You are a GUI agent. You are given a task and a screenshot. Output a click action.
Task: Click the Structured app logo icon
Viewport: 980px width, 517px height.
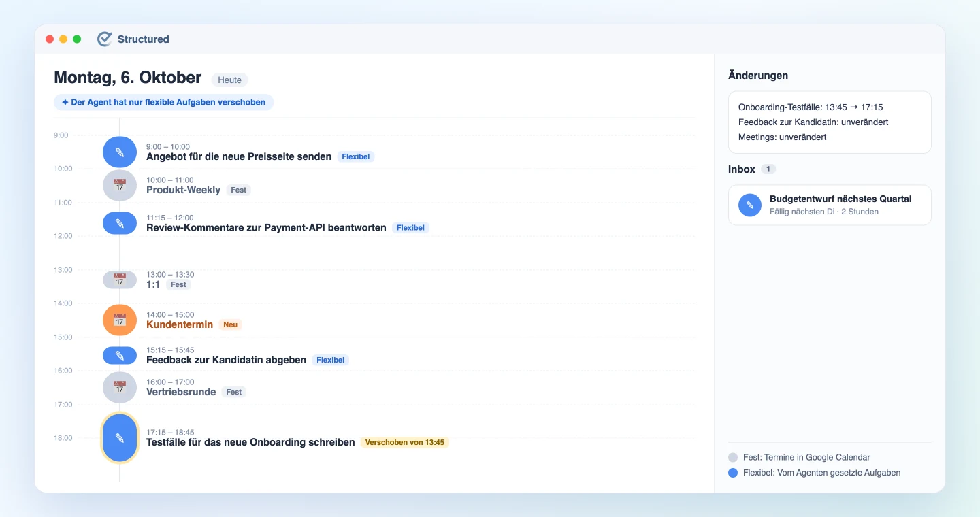coord(105,39)
